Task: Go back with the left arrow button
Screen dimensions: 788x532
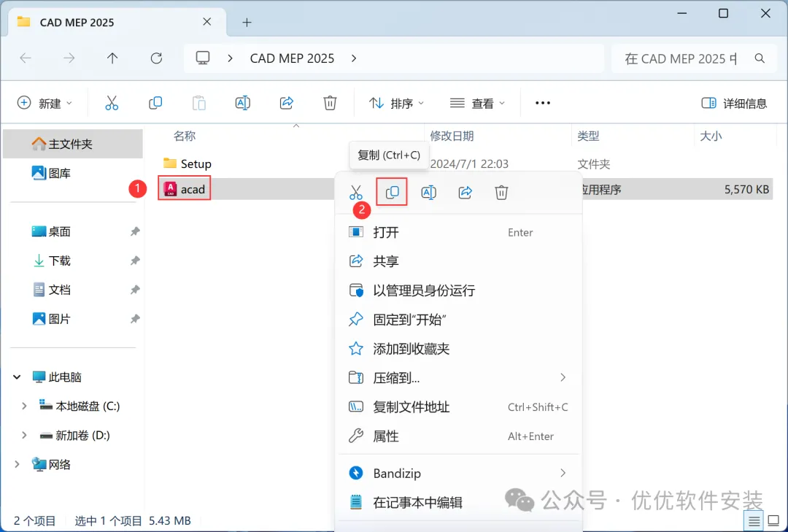Action: point(26,58)
